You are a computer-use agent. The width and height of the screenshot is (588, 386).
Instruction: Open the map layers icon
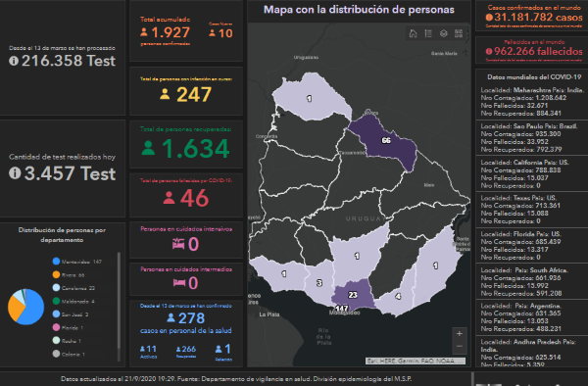pyautogui.click(x=444, y=33)
